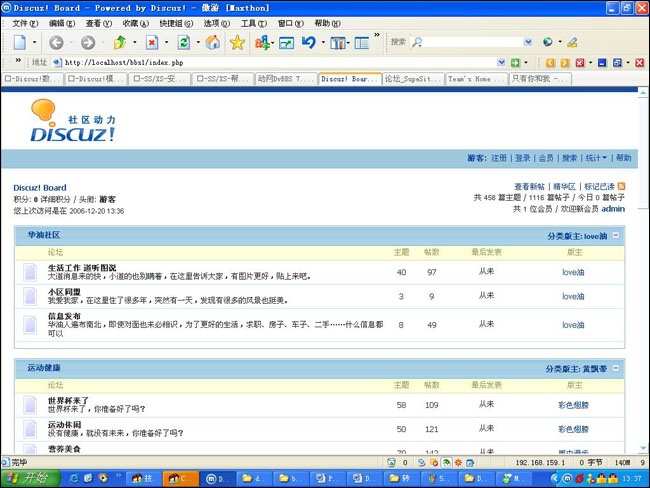Viewport: 650px width, 488px height.
Task: Click the translate tool icon
Action: (x=262, y=42)
